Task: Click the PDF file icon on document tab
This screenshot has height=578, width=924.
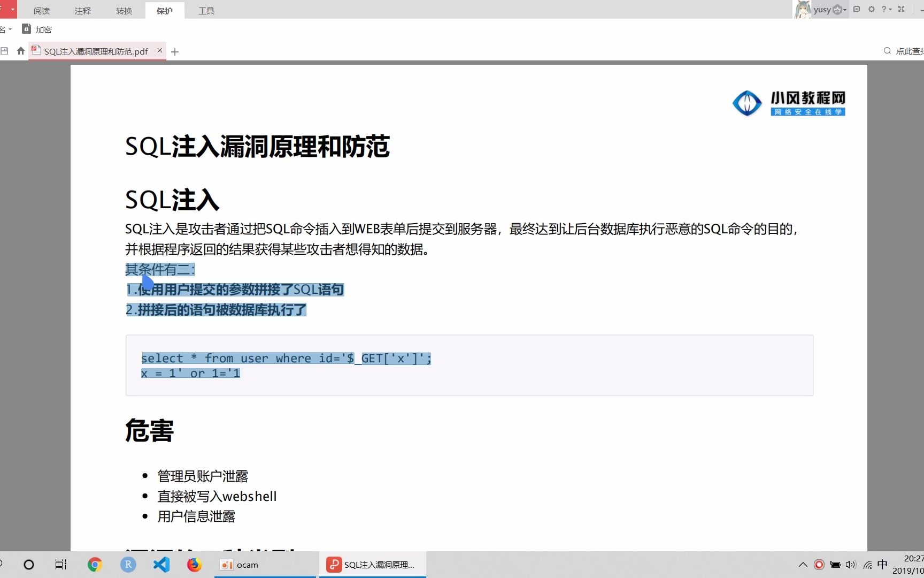Action: click(x=36, y=50)
